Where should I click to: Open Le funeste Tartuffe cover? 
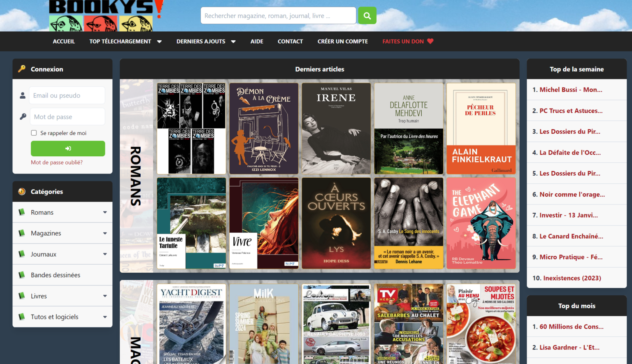pyautogui.click(x=191, y=223)
